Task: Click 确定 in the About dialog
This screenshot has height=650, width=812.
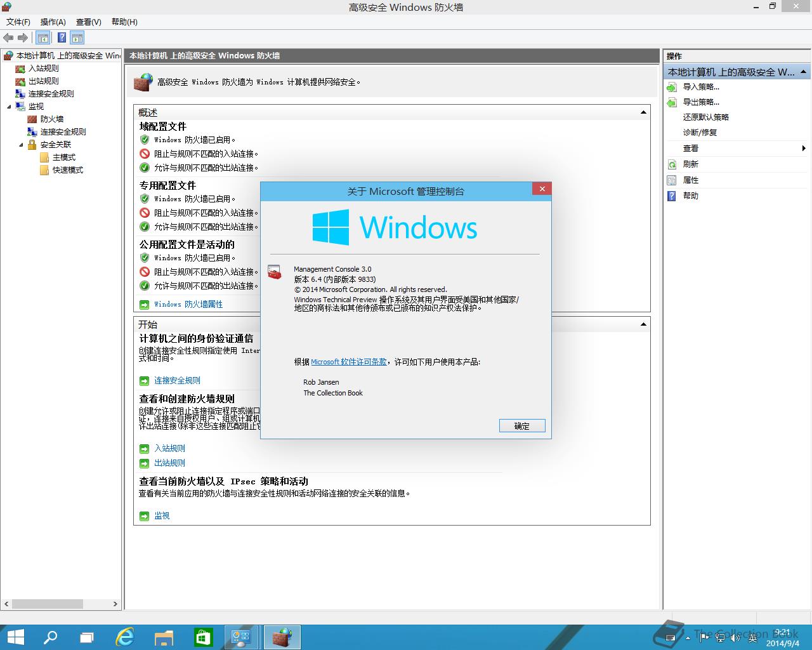Action: (521, 426)
